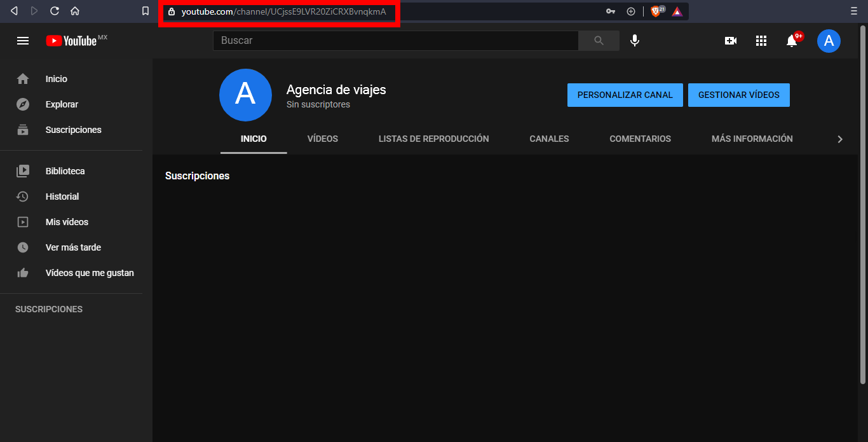868x442 pixels.
Task: Click the Suscripciones section heading
Action: pyautogui.click(x=197, y=176)
